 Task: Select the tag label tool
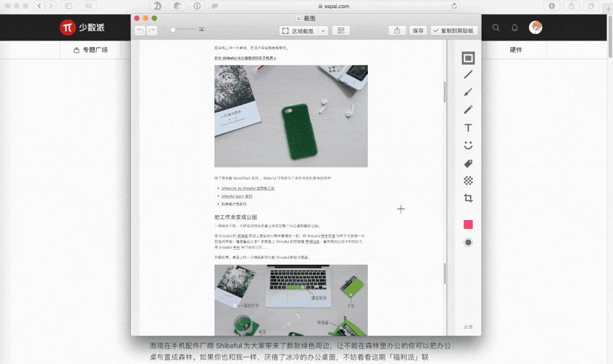point(468,164)
